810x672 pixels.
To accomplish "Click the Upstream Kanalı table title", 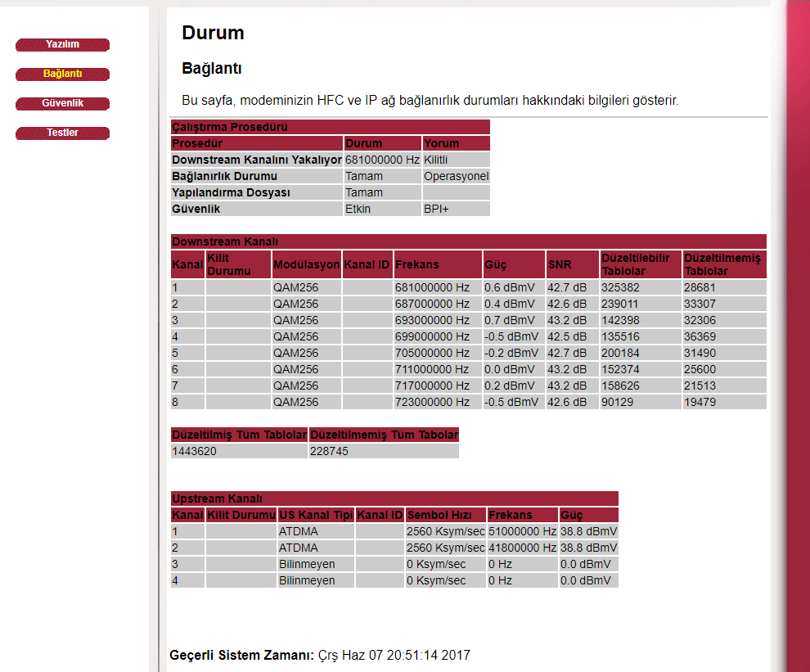I will coord(217,498).
